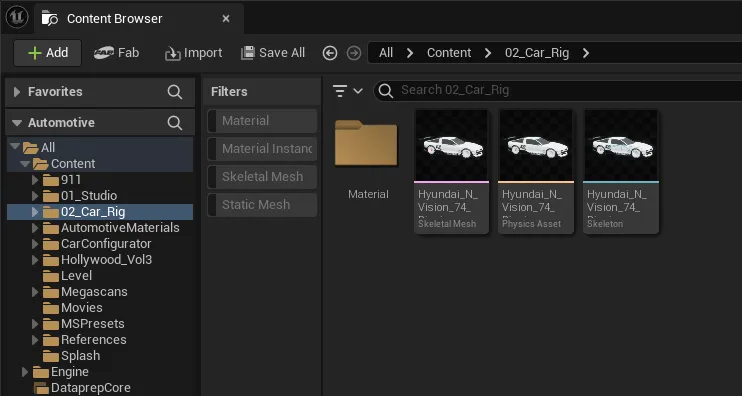Expand the Megascans folder arrow
The height and width of the screenshot is (396, 742).
click(35, 292)
